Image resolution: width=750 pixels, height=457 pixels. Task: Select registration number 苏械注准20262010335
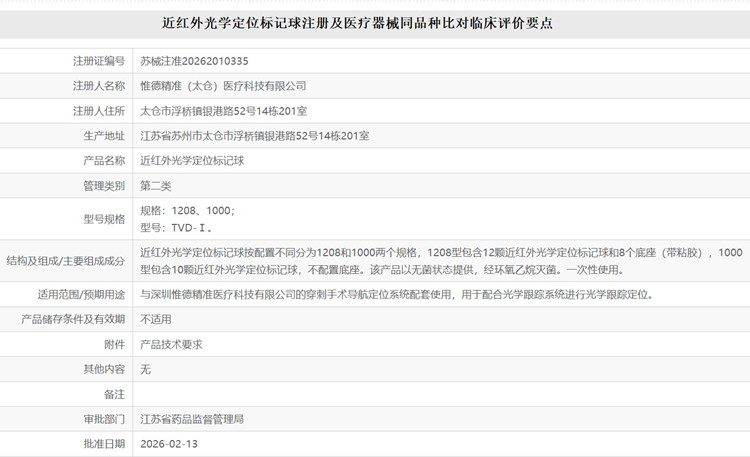pyautogui.click(x=194, y=61)
